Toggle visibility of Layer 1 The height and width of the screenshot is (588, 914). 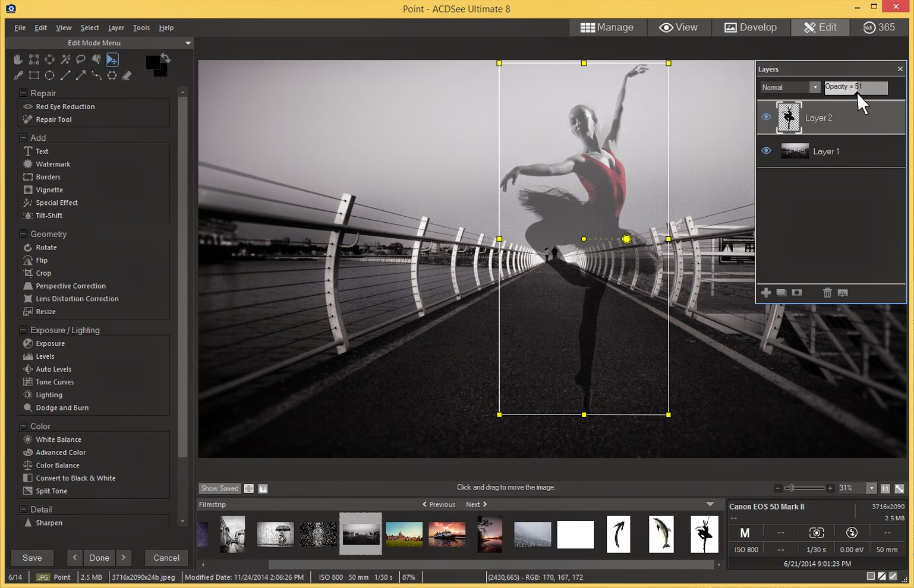pos(766,151)
